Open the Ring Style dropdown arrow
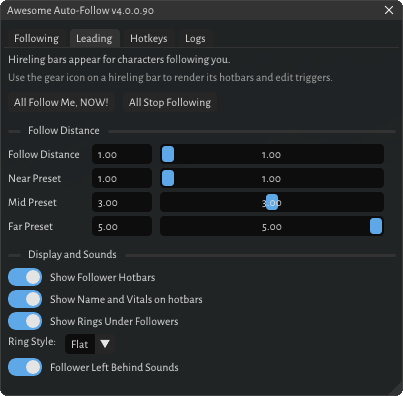Screen dimensions: 403x396 [105, 344]
